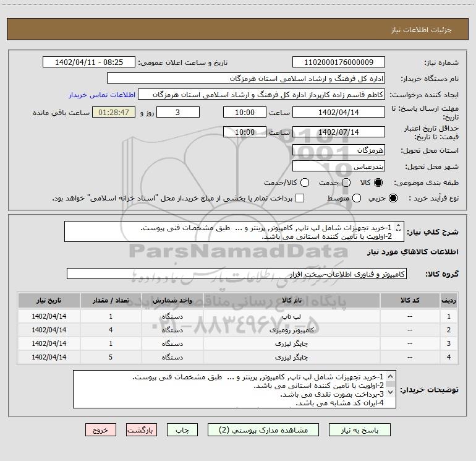This screenshot has height=461, width=476.
Task: Click the countdown timer 01:28:47 field
Action: [114, 112]
